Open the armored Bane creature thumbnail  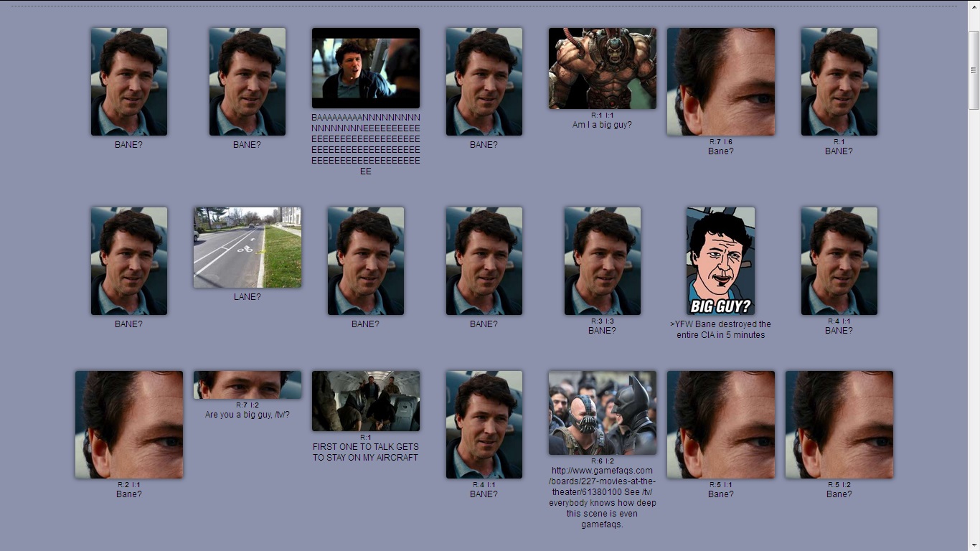tap(603, 68)
